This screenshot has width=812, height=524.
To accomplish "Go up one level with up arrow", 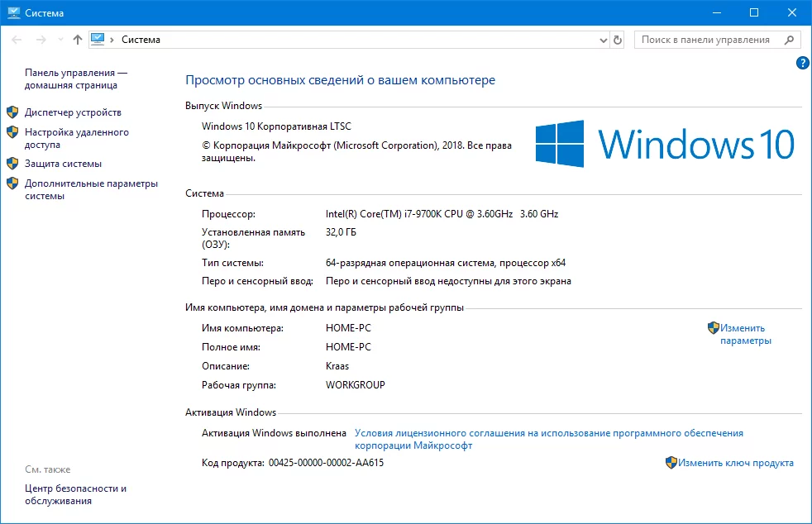I will [78, 40].
